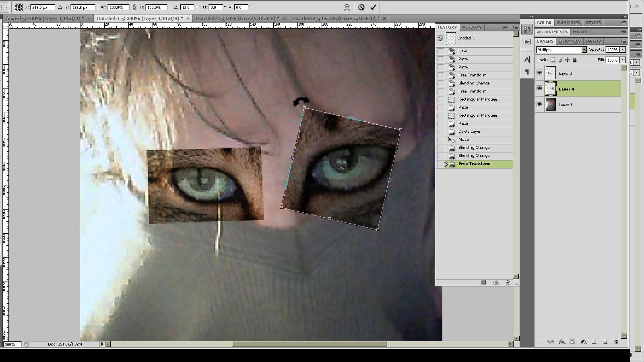Open the Adjustments panel flyout menu
The width and height of the screenshot is (644, 362).
pos(623,32)
